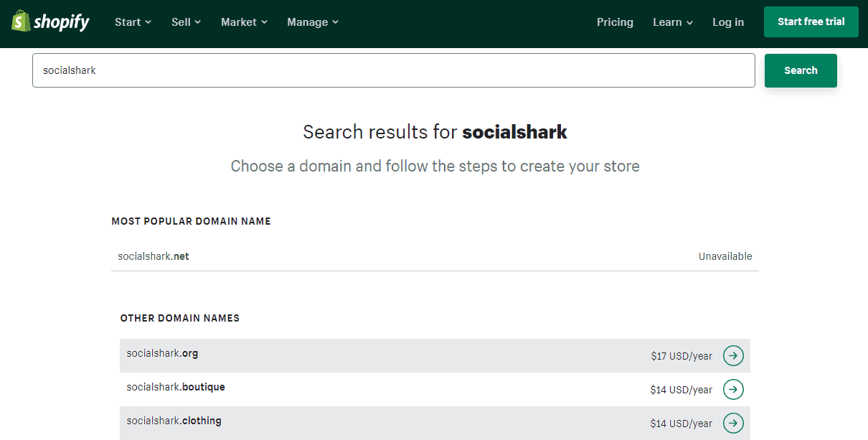Select the socialshark.clothing domain name
The width and height of the screenshot is (868, 440).
click(174, 421)
